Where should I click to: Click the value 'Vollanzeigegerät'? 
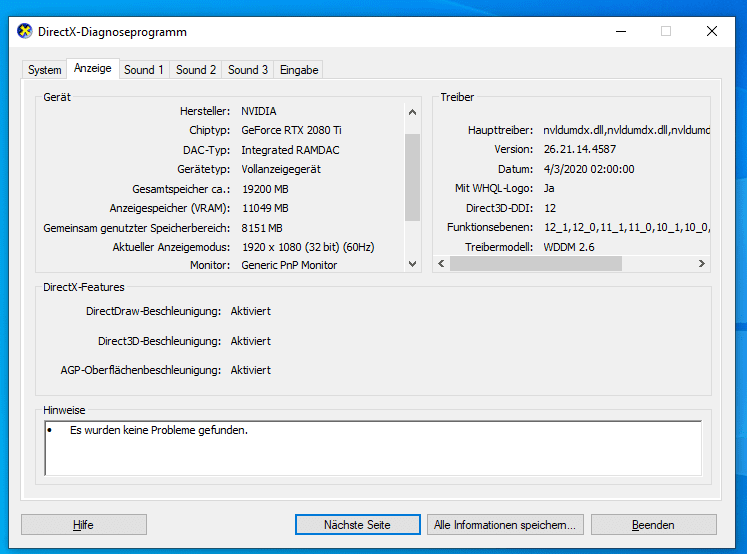281,169
